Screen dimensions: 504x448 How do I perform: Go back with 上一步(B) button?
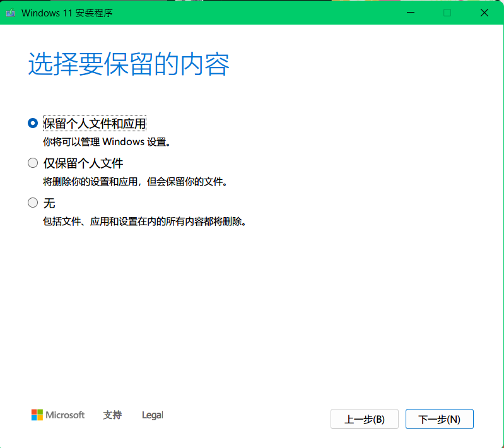coord(365,419)
